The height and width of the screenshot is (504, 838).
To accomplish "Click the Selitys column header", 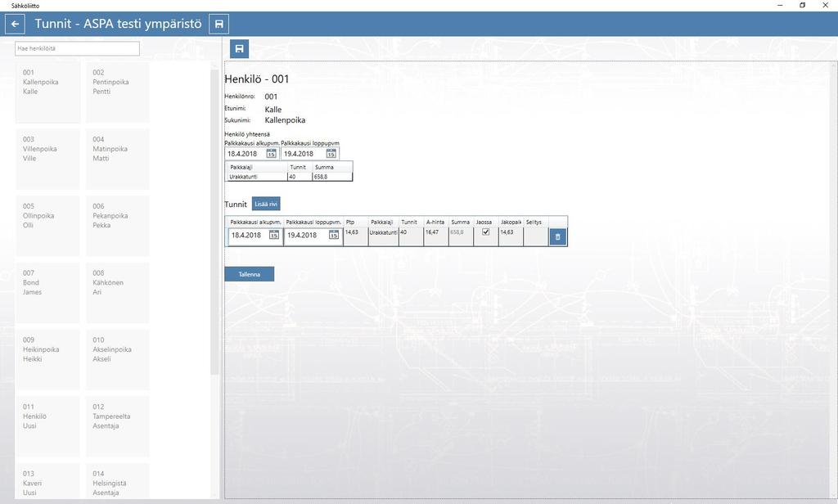I will click(x=536, y=222).
